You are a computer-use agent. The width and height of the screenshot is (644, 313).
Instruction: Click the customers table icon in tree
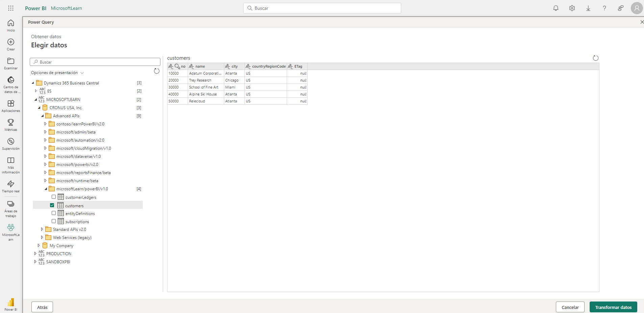[60, 205]
